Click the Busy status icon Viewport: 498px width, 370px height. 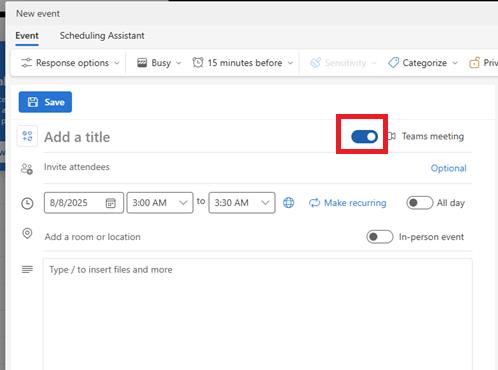[142, 63]
